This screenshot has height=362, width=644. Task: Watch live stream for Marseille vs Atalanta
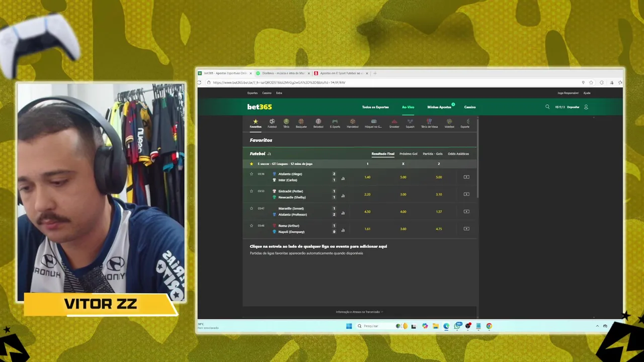(466, 211)
